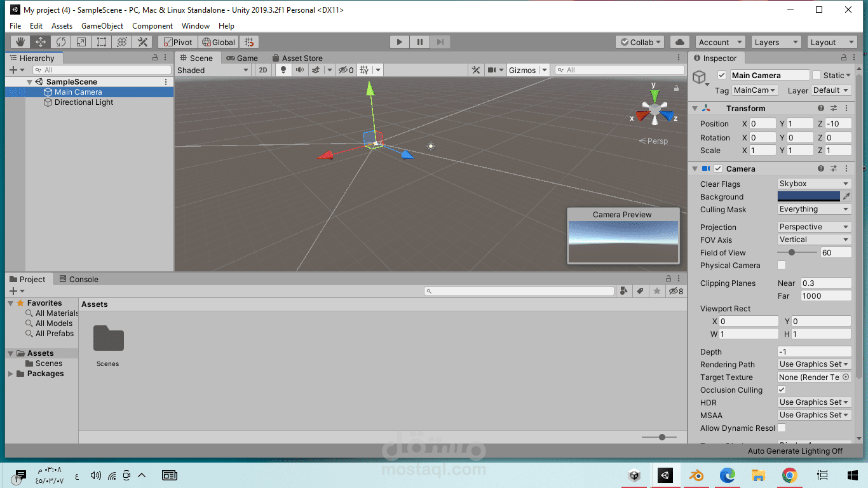Toggle the Main Camera active checkbox
This screenshot has height=488, width=868.
click(722, 75)
